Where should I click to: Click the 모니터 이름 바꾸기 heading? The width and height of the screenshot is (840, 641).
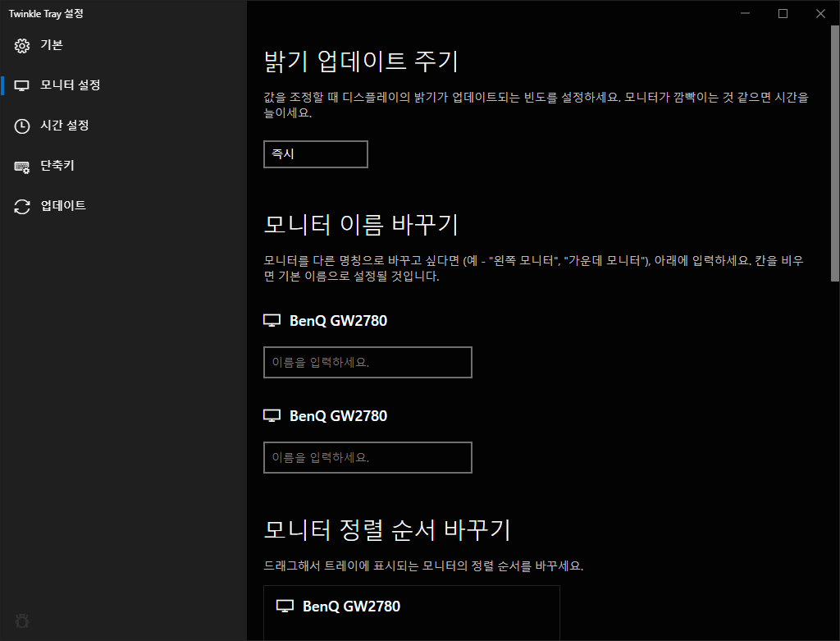click(361, 225)
